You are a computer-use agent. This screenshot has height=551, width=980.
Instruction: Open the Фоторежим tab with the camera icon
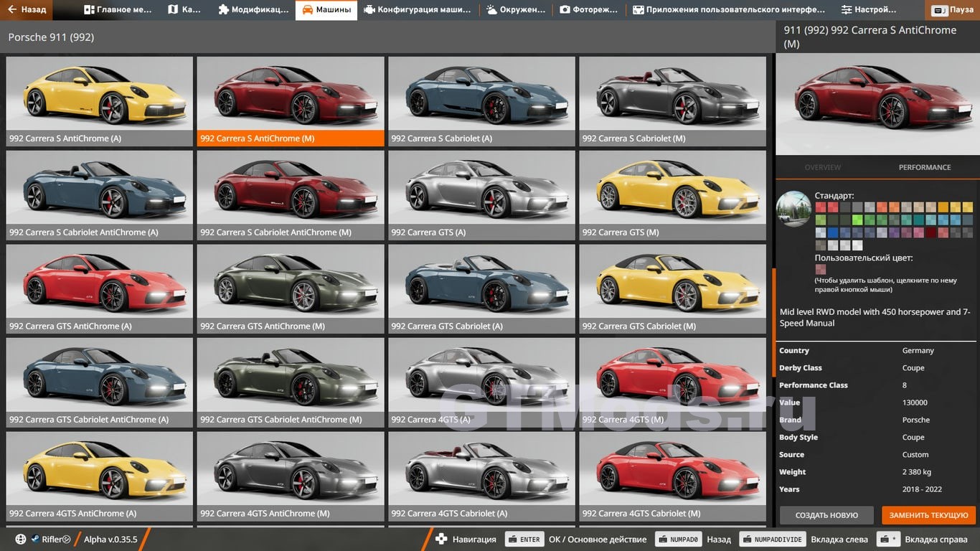[x=588, y=10]
